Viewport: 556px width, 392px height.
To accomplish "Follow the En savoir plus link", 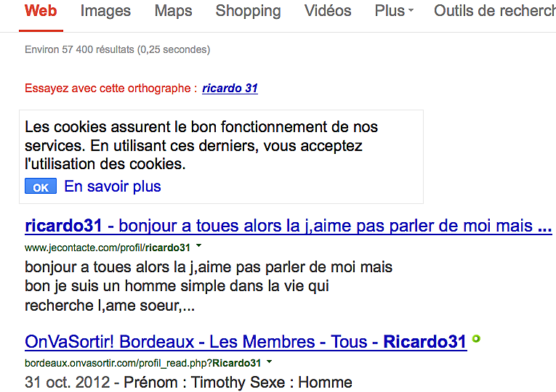I will click(113, 187).
